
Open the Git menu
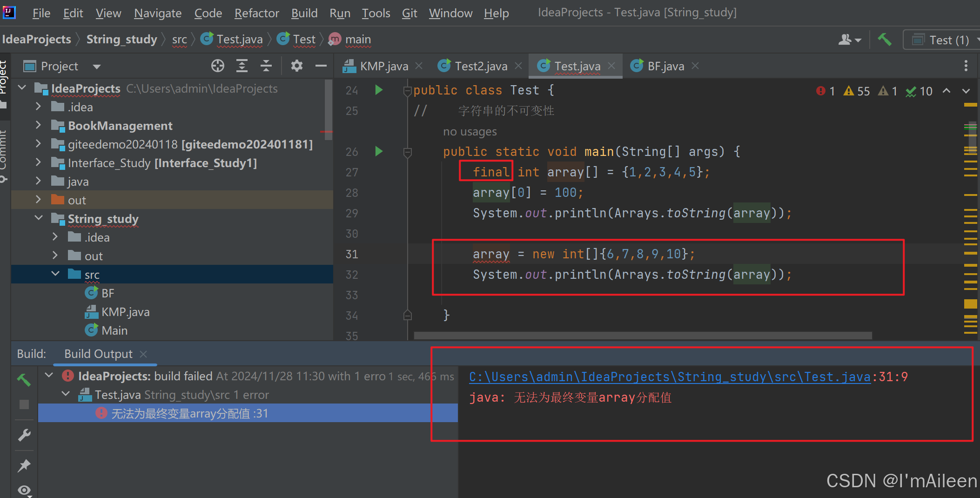(x=409, y=13)
